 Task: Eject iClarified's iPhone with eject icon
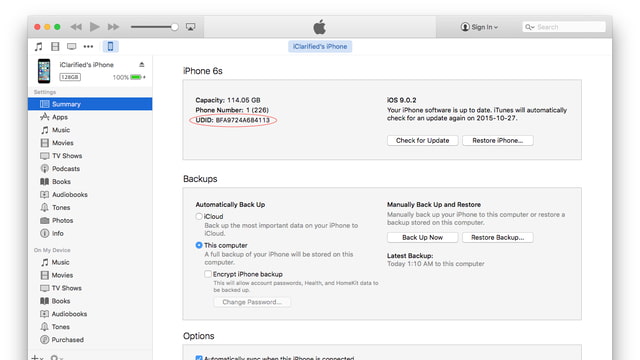[x=142, y=64]
